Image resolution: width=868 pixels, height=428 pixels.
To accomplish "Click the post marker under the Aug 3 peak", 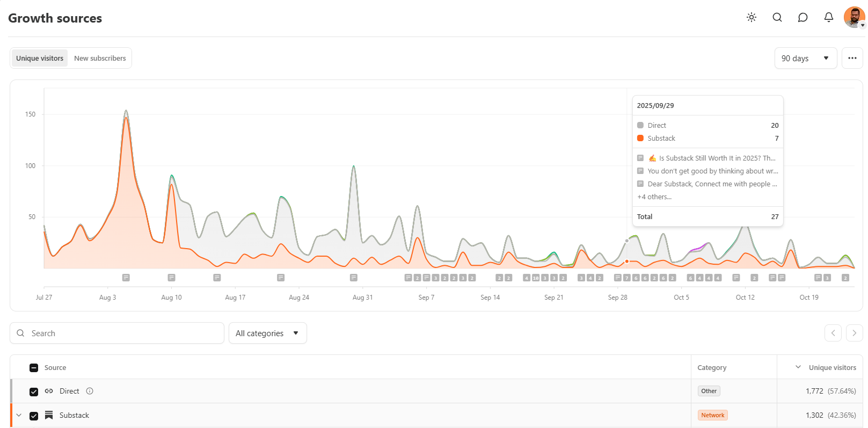I will point(126,278).
